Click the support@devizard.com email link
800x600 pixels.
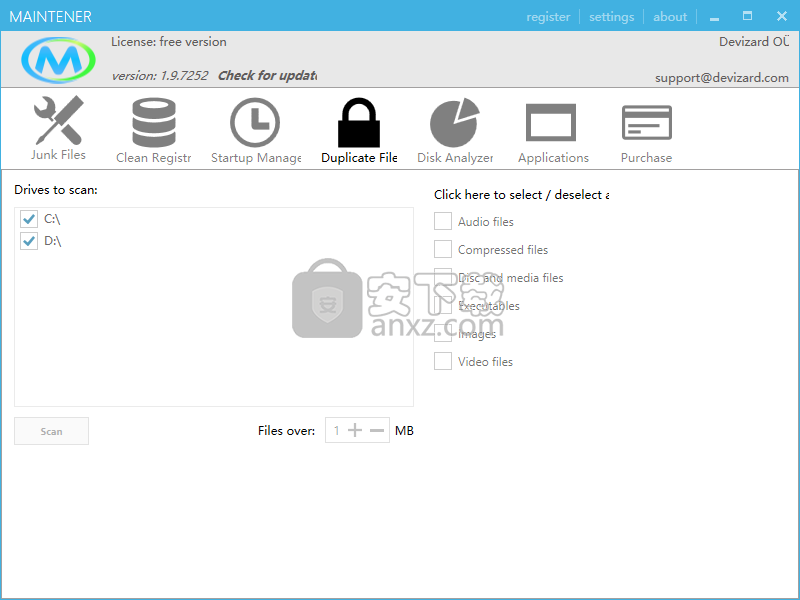coord(721,78)
